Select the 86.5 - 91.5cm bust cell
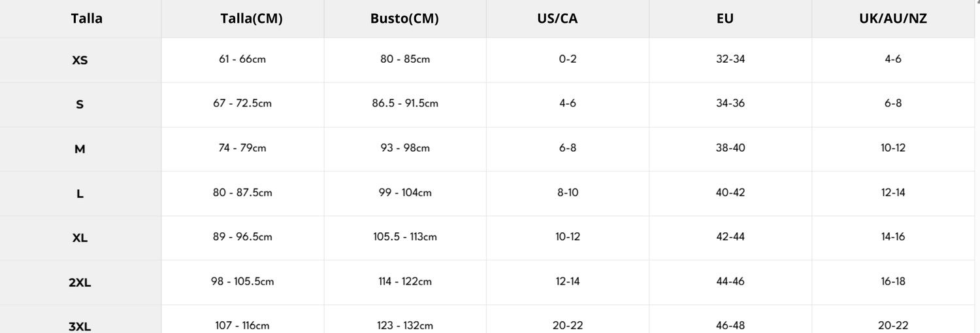 click(x=404, y=103)
